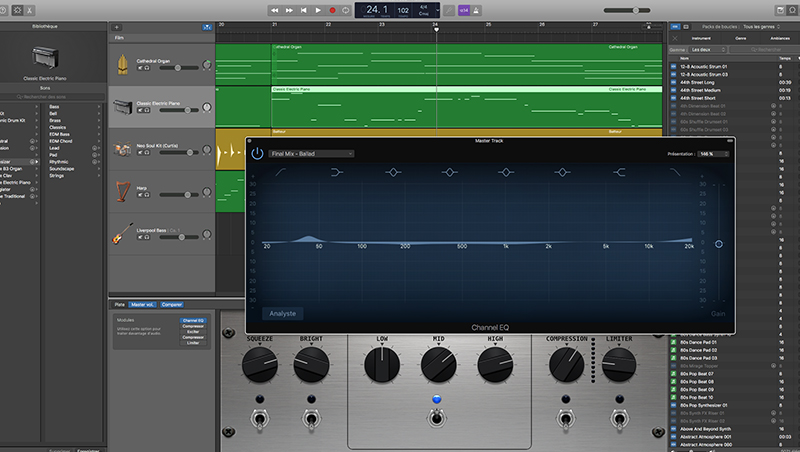Select the high shelf band icon in Channel EQ

pos(619,172)
